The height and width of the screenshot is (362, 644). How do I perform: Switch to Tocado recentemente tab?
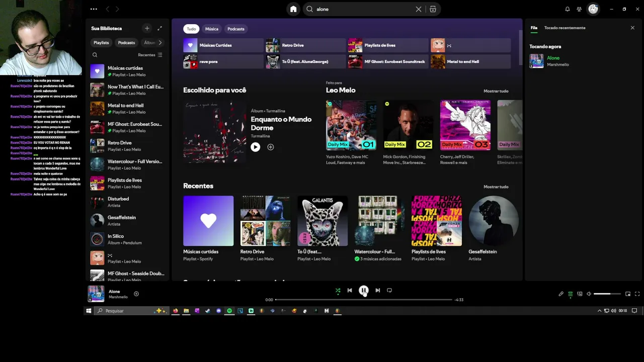click(x=565, y=28)
